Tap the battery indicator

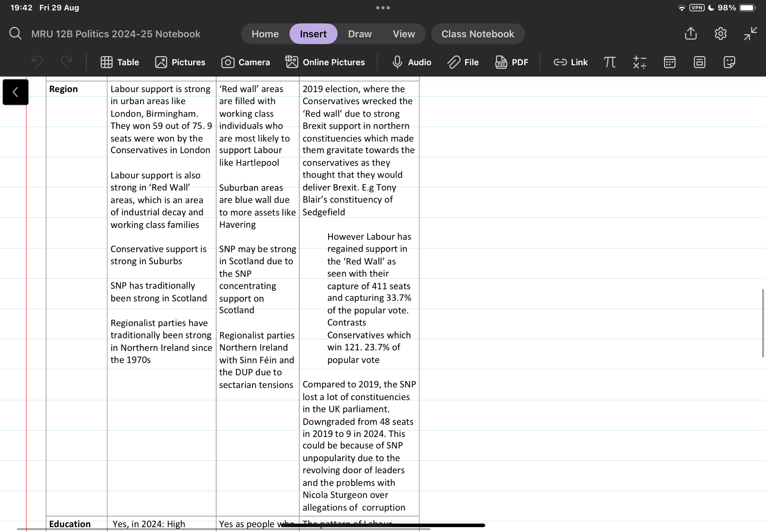coord(747,8)
